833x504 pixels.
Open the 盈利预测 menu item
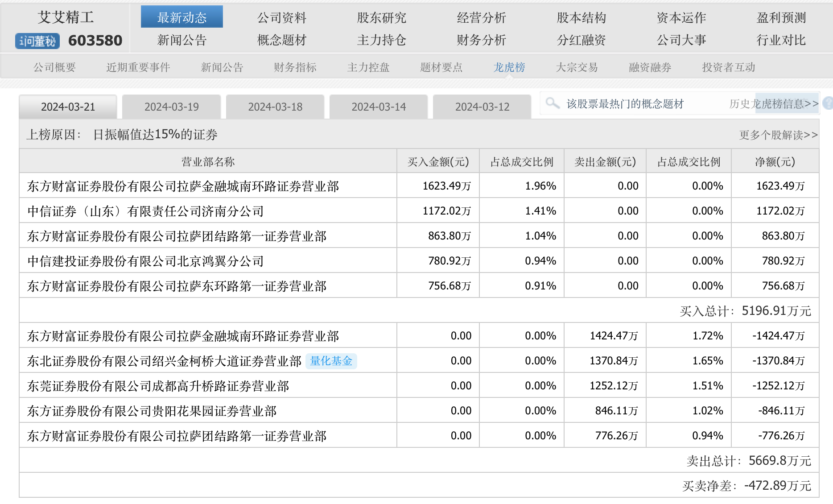781,17
